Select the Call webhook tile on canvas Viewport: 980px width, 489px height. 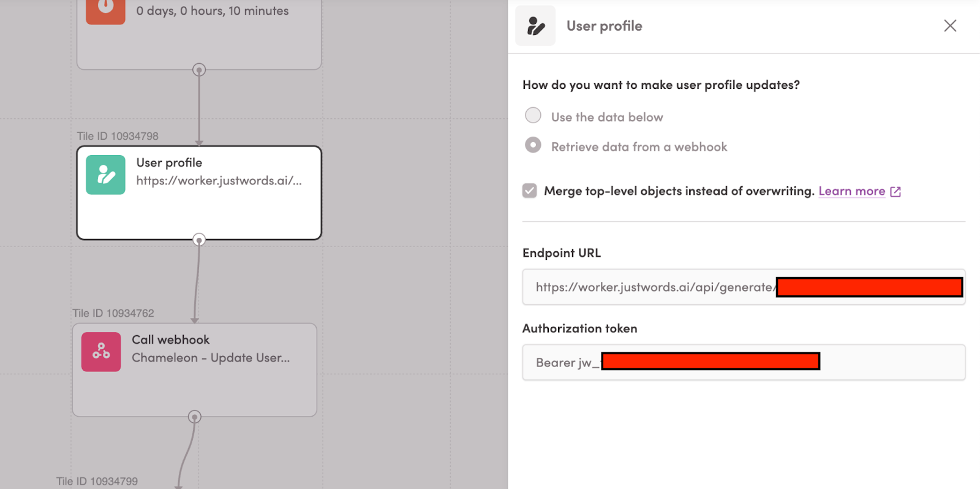coord(195,370)
